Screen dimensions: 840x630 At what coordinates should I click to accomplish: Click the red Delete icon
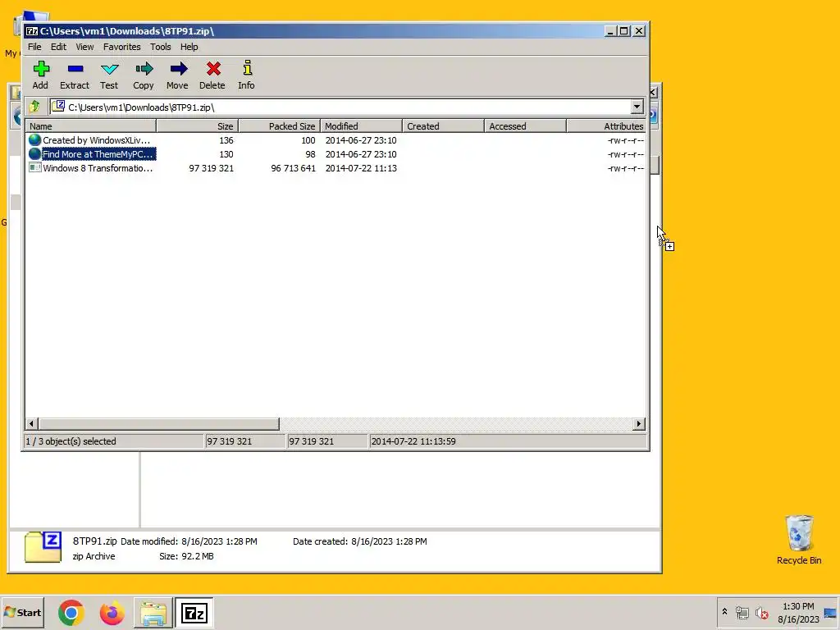coord(213,69)
